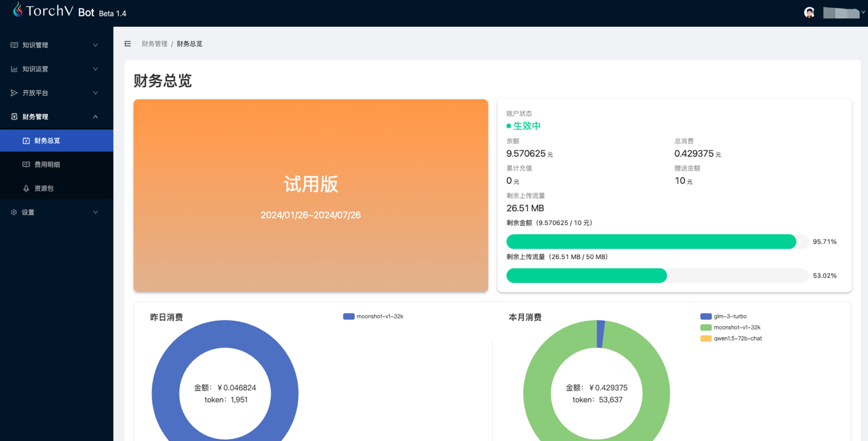Collapse the 财务管理 menu chevron

click(x=96, y=117)
